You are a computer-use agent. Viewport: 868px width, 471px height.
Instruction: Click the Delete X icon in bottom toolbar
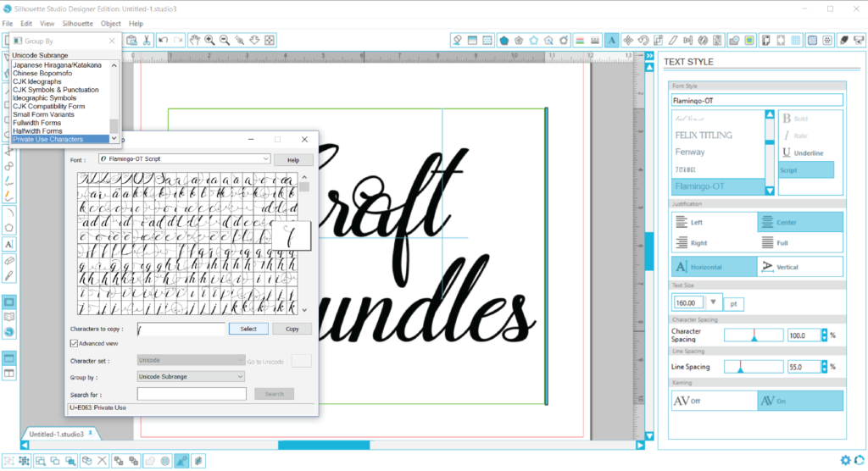click(x=102, y=461)
